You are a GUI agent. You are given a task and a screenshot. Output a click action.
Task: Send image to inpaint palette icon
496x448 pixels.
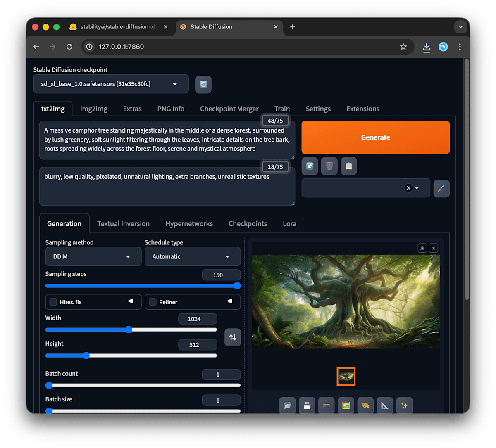pyautogui.click(x=365, y=405)
